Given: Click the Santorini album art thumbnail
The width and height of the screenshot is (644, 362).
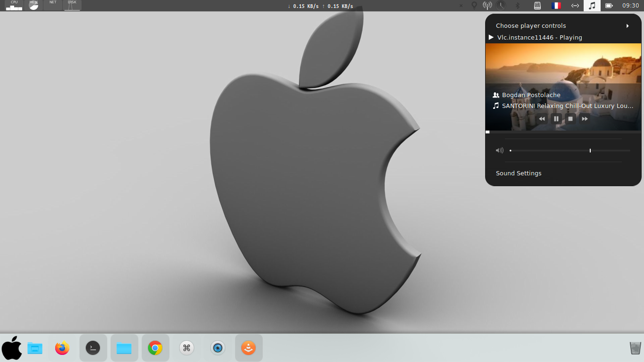Looking at the screenshot, I should (x=563, y=87).
